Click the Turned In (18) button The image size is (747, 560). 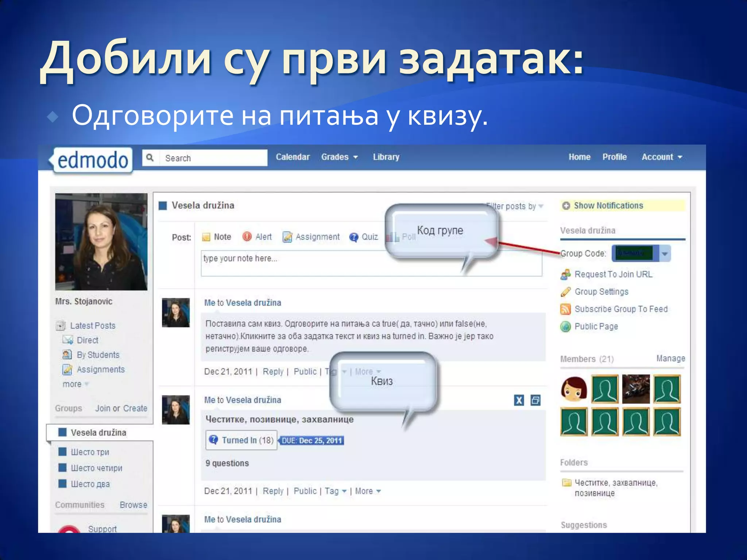[241, 440]
